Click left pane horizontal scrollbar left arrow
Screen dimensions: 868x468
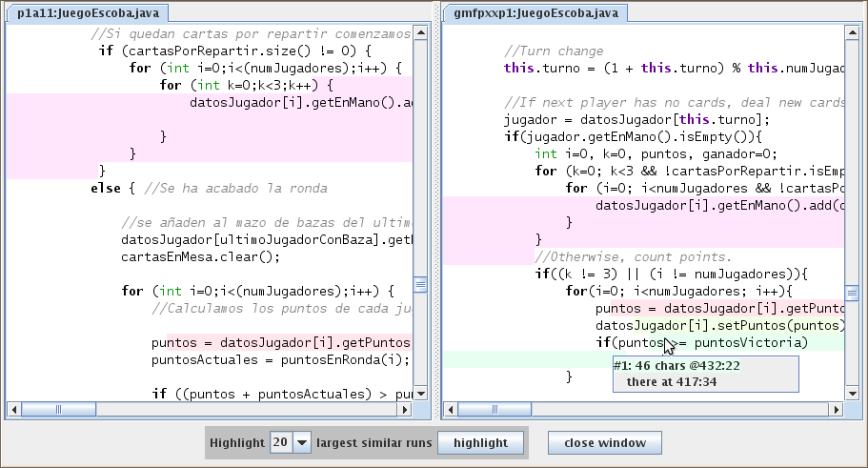(12, 409)
